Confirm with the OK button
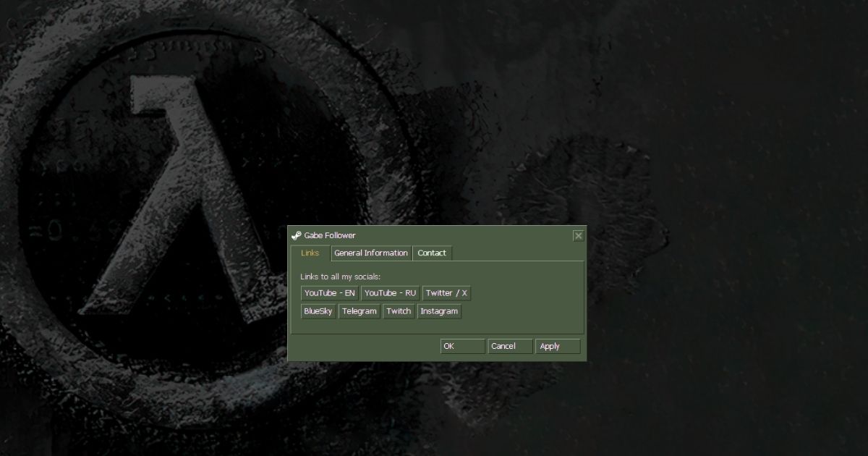868x456 pixels. pyautogui.click(x=462, y=347)
